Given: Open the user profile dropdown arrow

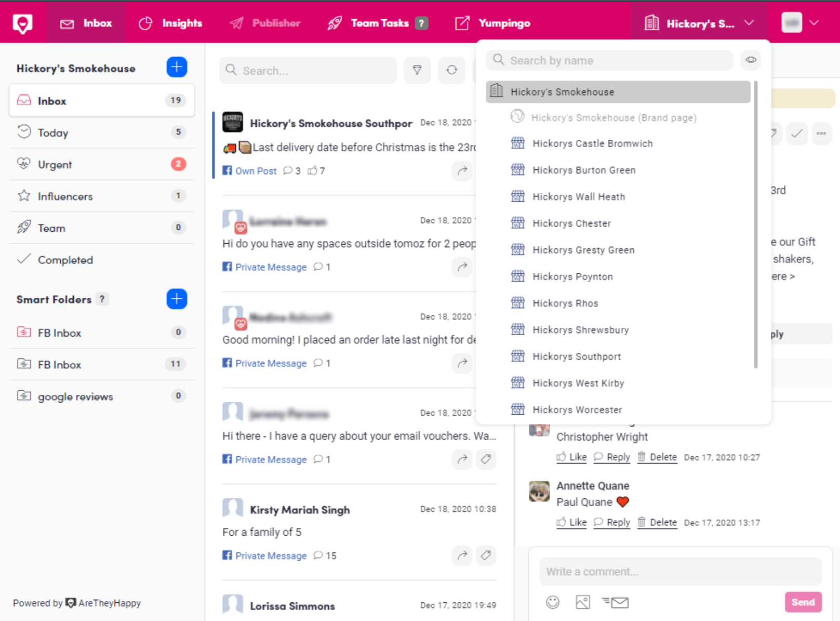Looking at the screenshot, I should tap(814, 23).
